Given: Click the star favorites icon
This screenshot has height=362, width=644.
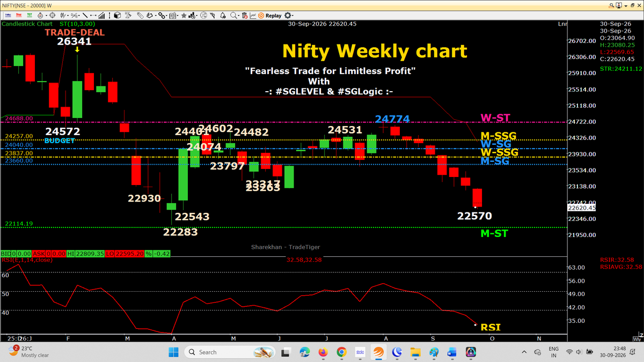Looking at the screenshot, I should click(x=184, y=16).
